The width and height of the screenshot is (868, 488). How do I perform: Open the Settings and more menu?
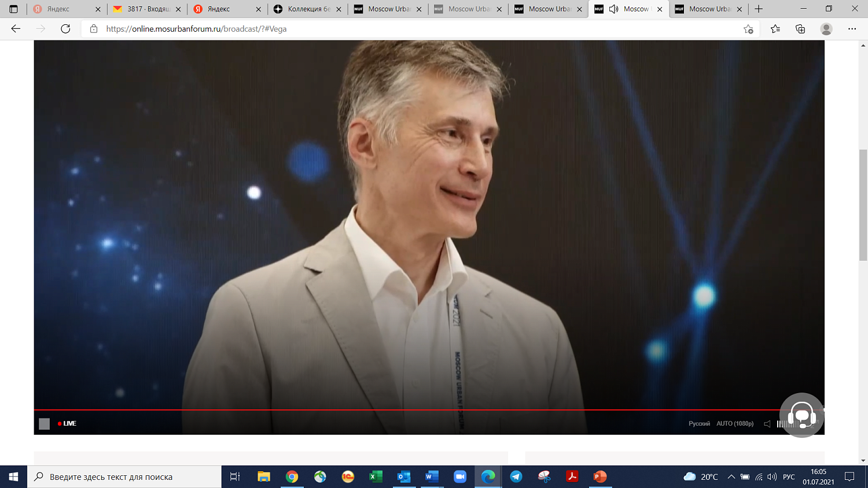[852, 29]
